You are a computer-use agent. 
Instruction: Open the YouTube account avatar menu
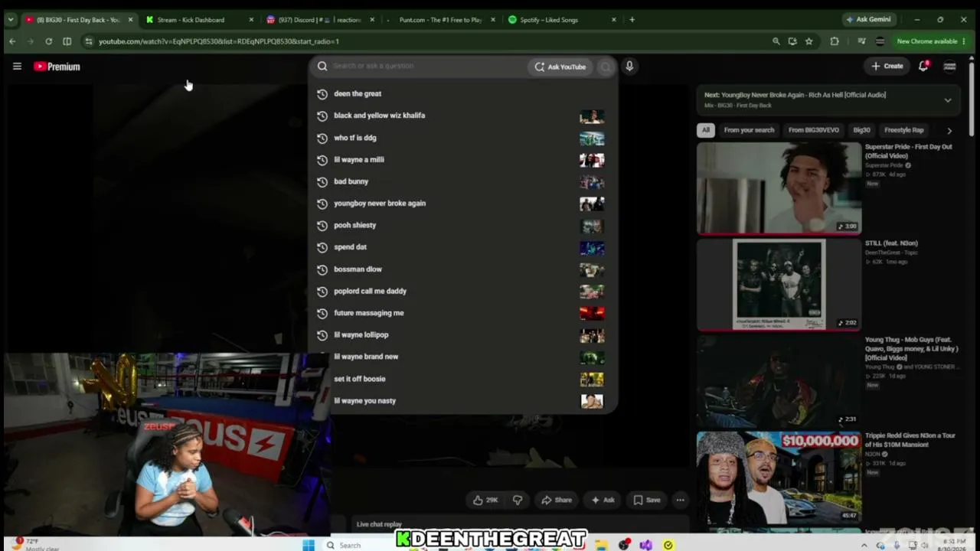(x=949, y=67)
